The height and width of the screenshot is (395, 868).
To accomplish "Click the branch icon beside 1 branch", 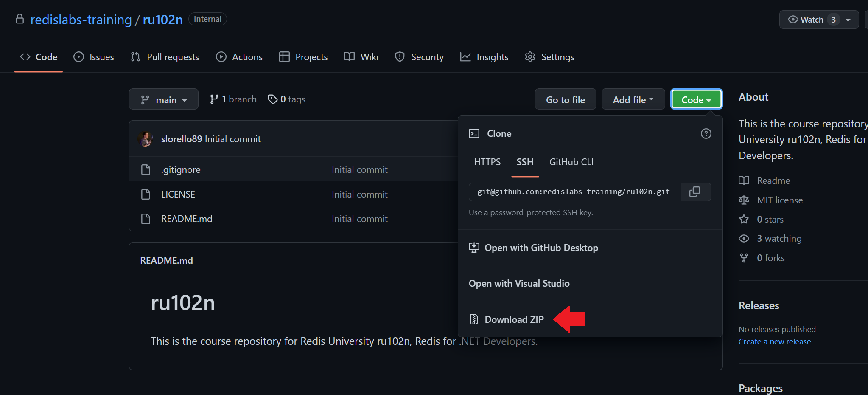I will click(214, 99).
